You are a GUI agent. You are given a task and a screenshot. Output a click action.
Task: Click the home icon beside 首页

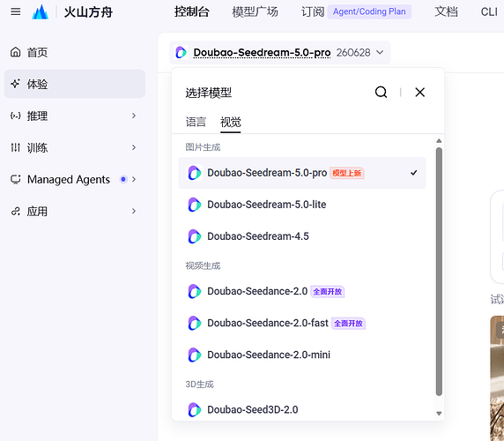point(16,52)
